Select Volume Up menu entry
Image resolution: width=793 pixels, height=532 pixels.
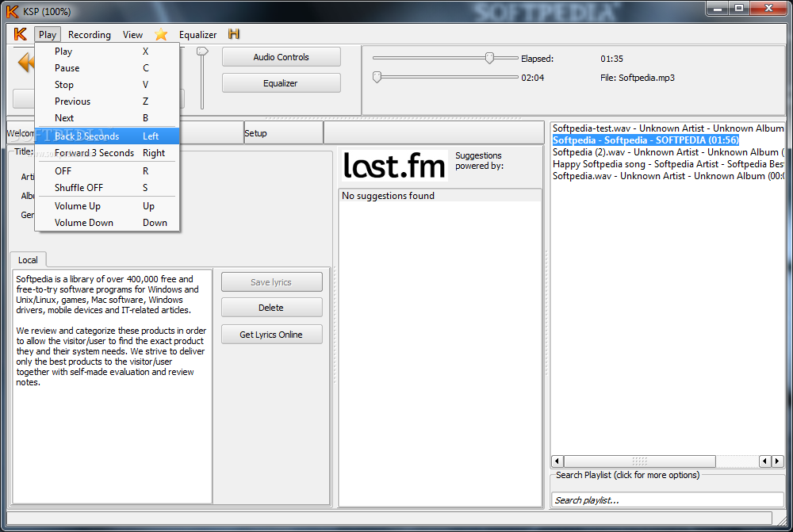(107, 206)
